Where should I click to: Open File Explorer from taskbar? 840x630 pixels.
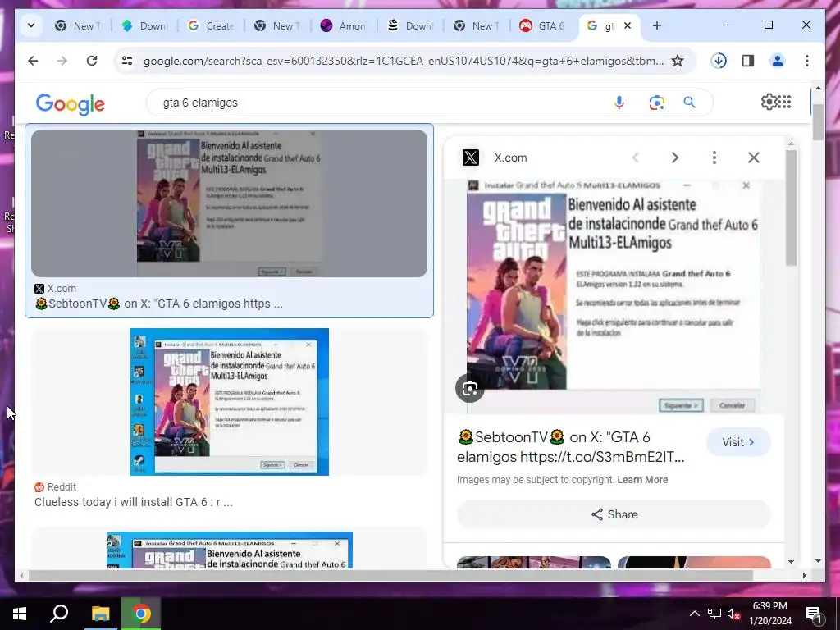pos(100,614)
